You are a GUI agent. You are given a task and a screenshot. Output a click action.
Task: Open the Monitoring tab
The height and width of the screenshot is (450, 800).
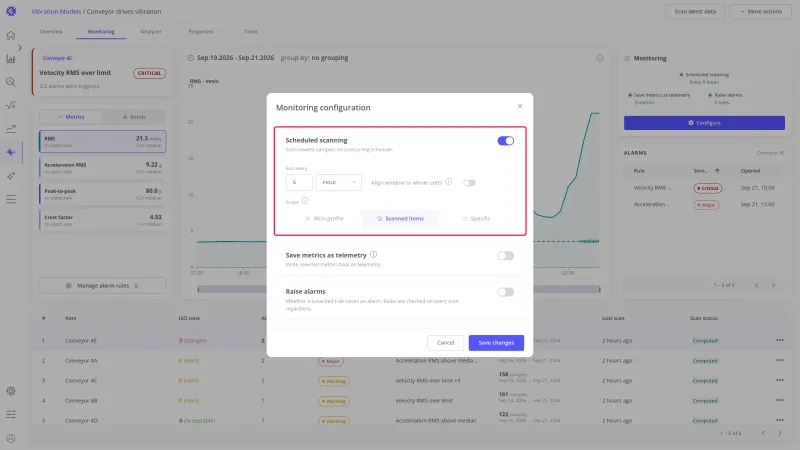tap(101, 32)
